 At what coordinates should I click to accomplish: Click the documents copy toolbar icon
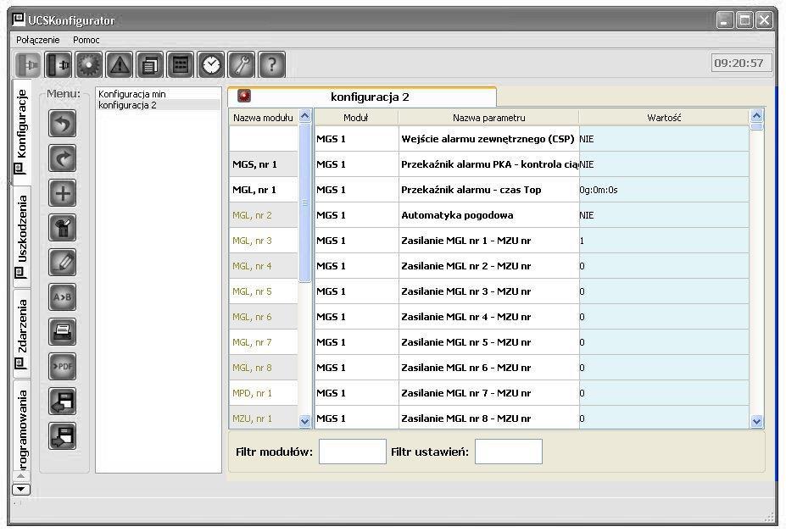click(150, 64)
